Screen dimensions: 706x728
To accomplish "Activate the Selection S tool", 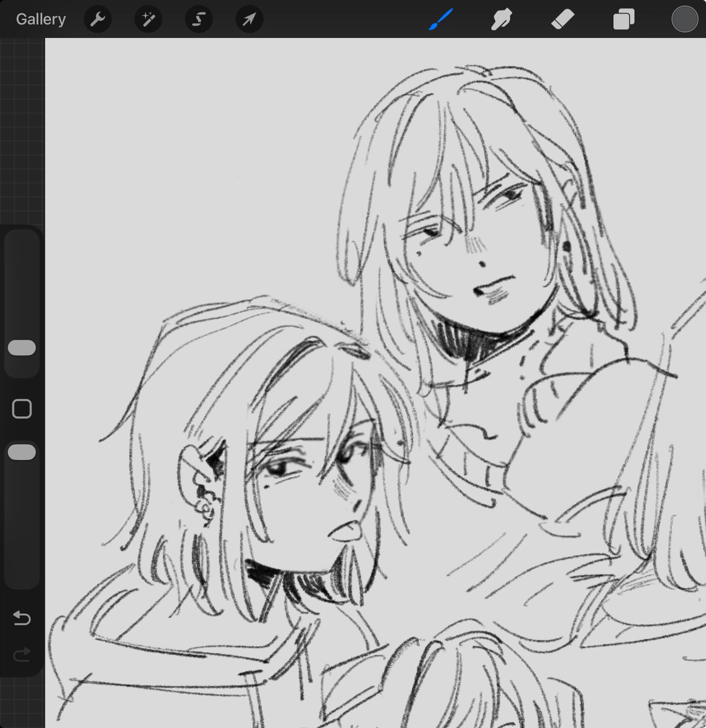I will pos(198,20).
